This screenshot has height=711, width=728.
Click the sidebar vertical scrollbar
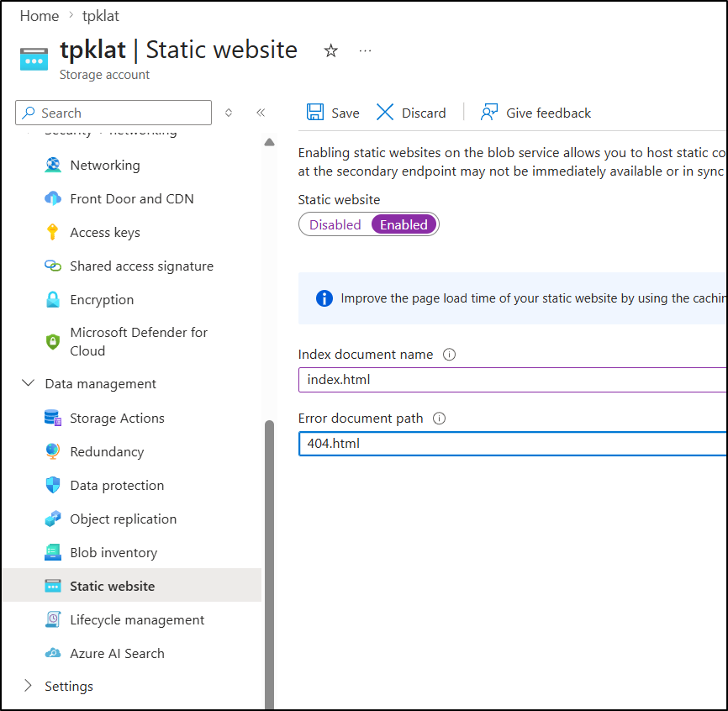(269, 555)
